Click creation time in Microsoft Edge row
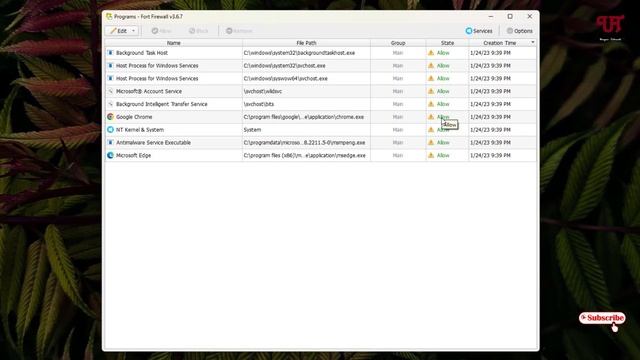The height and width of the screenshot is (360, 640). click(490, 155)
